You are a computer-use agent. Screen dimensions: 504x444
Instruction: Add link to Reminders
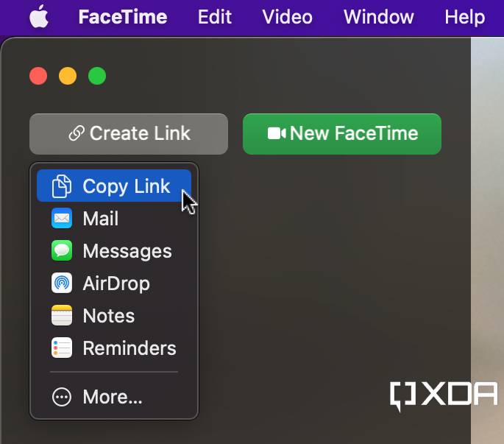pos(114,348)
